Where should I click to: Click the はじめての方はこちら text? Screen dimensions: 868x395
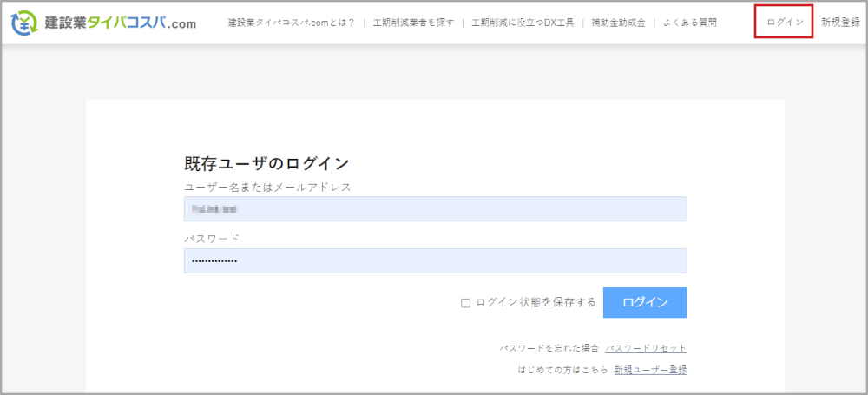point(562,370)
